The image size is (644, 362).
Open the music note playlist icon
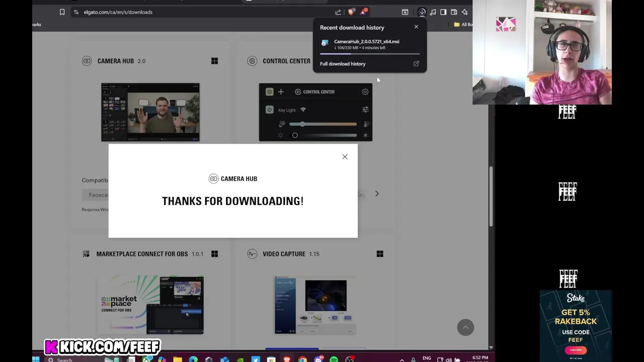(433, 12)
